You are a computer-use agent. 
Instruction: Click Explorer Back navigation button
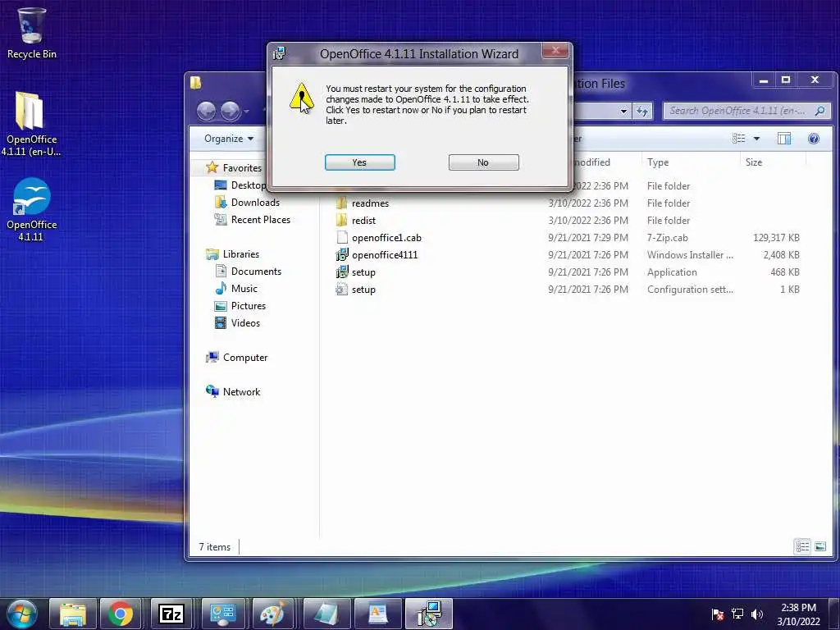pos(206,111)
